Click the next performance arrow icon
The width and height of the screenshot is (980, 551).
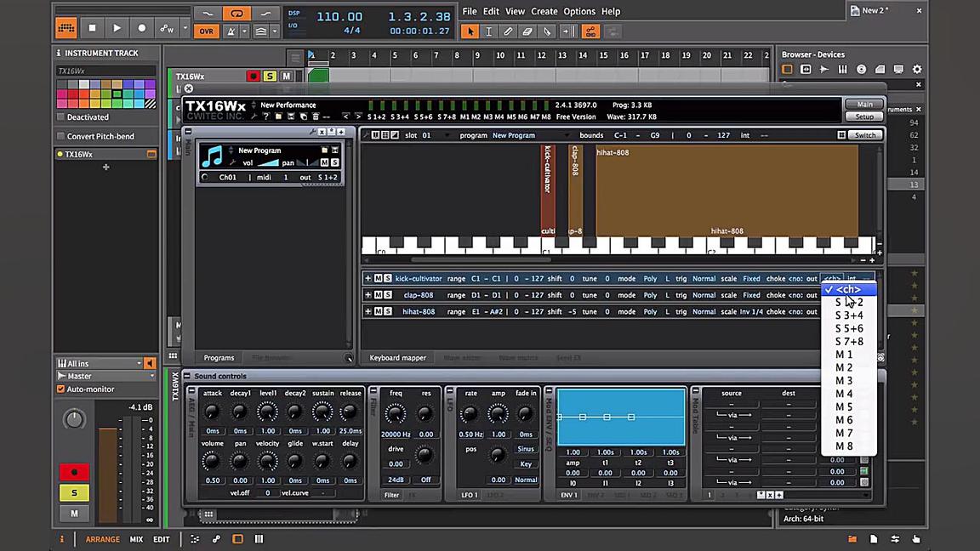click(x=358, y=116)
